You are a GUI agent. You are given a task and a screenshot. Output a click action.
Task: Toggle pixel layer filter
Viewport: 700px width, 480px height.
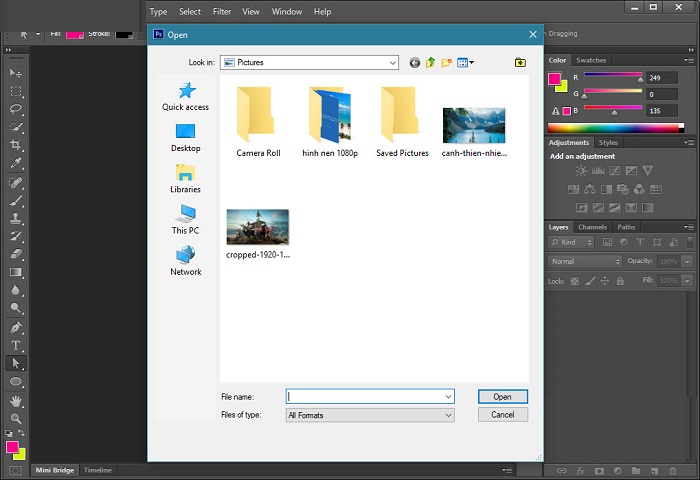[x=607, y=242]
